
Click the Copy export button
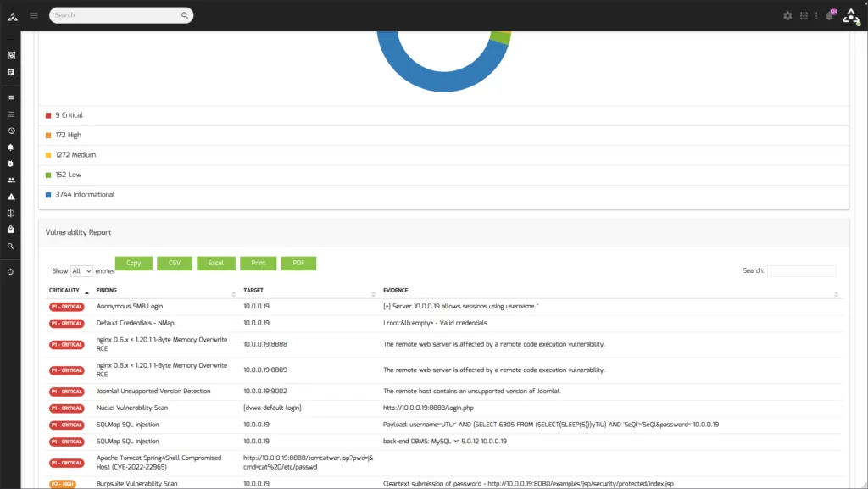tap(133, 264)
